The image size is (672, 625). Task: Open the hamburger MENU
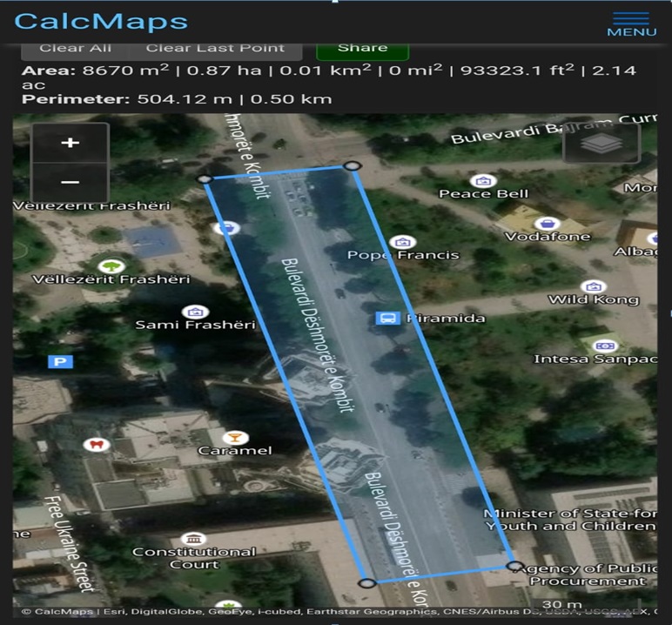pyautogui.click(x=631, y=24)
